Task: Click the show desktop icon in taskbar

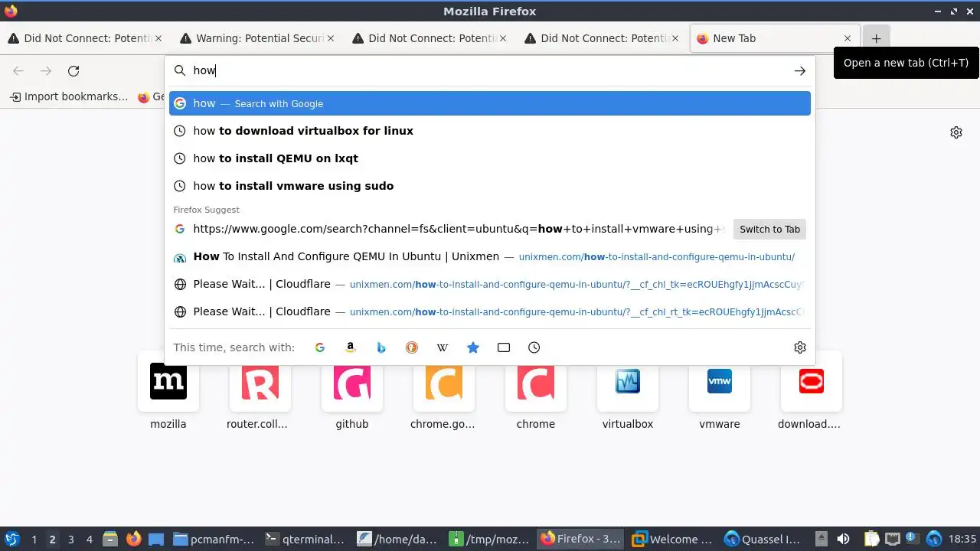Action: click(156, 539)
